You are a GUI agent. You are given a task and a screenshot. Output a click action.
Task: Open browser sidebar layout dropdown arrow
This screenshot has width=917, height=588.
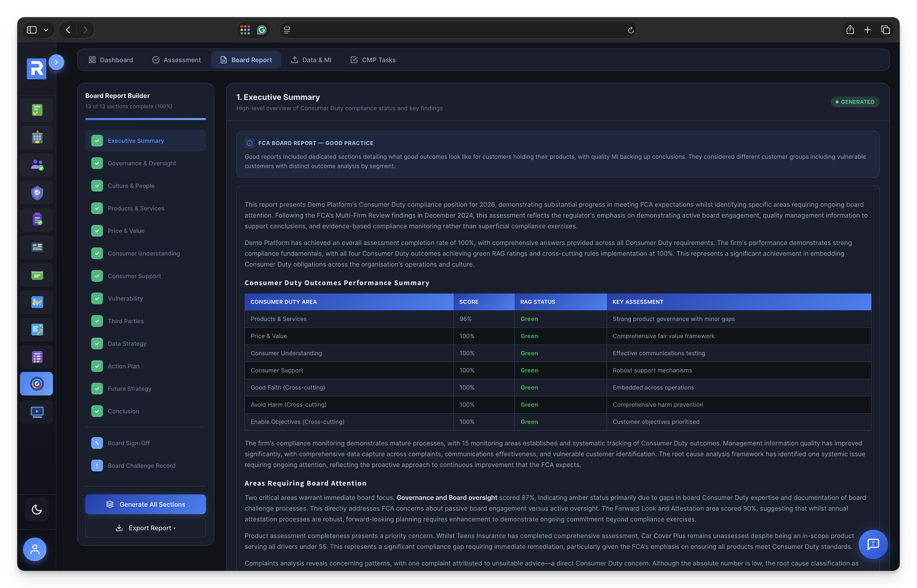[x=46, y=30]
